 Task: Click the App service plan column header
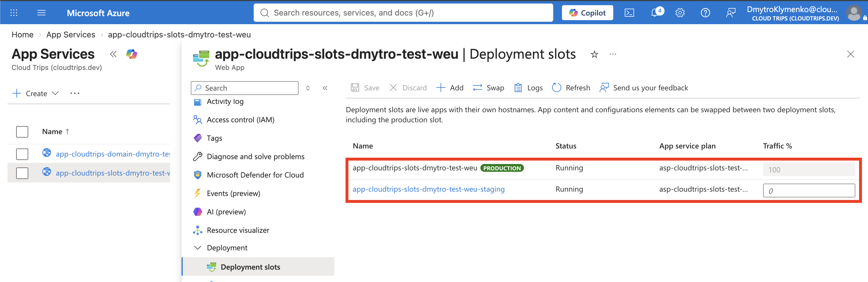click(687, 146)
